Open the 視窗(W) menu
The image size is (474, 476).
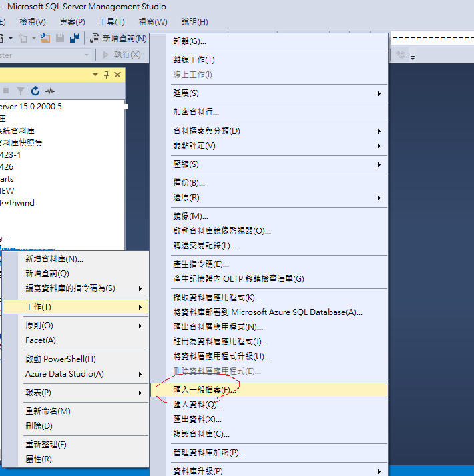pos(153,22)
